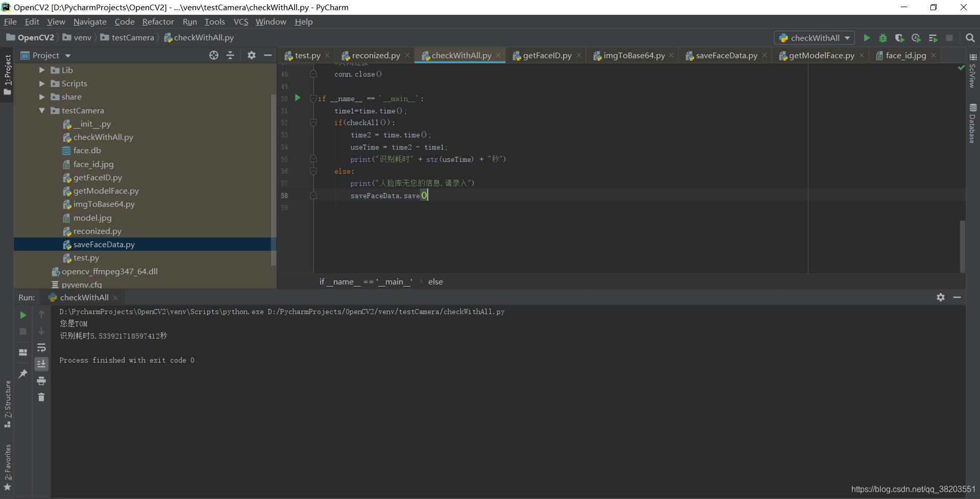
Task: Pin the Run tab
Action: 23,374
